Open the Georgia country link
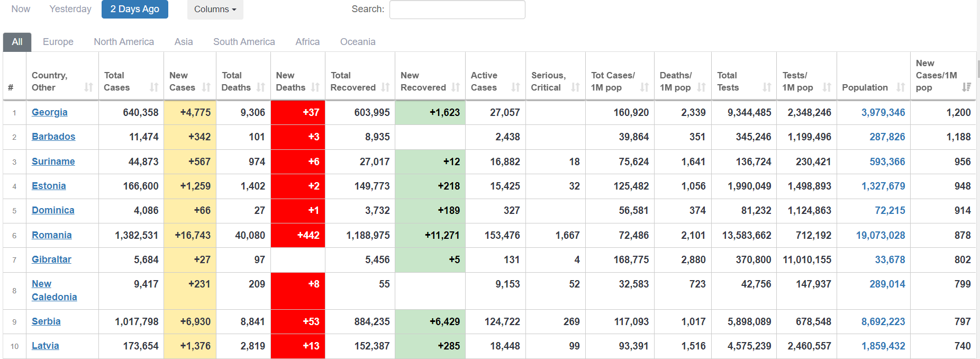The width and height of the screenshot is (980, 359). point(50,112)
